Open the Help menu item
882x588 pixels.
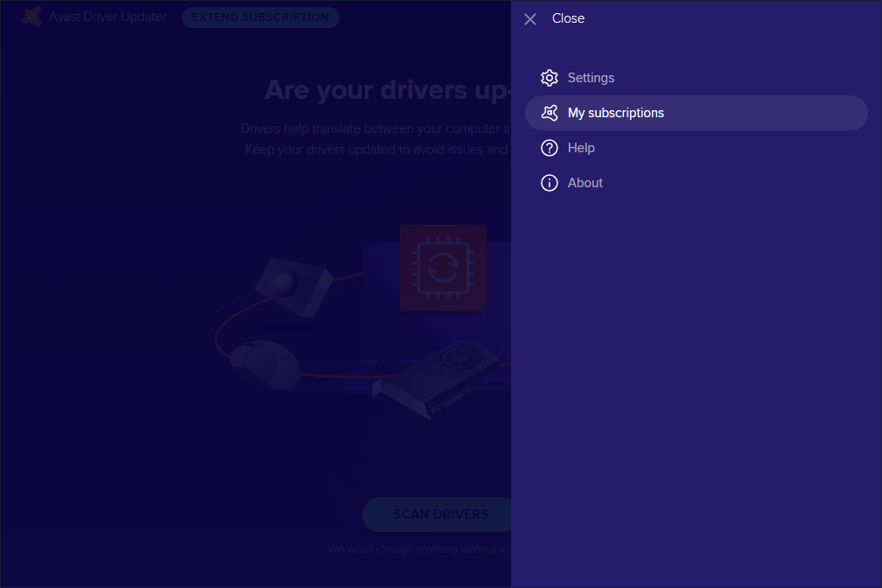581,148
